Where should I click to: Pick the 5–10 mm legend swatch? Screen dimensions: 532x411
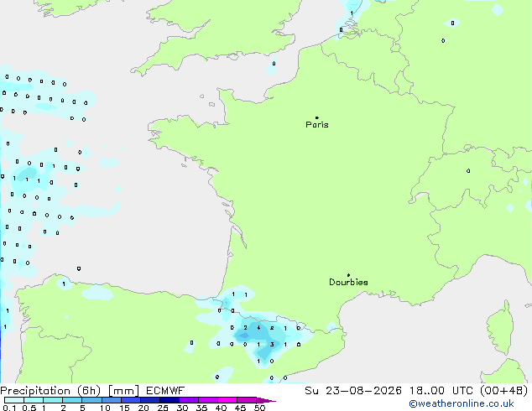click(91, 400)
